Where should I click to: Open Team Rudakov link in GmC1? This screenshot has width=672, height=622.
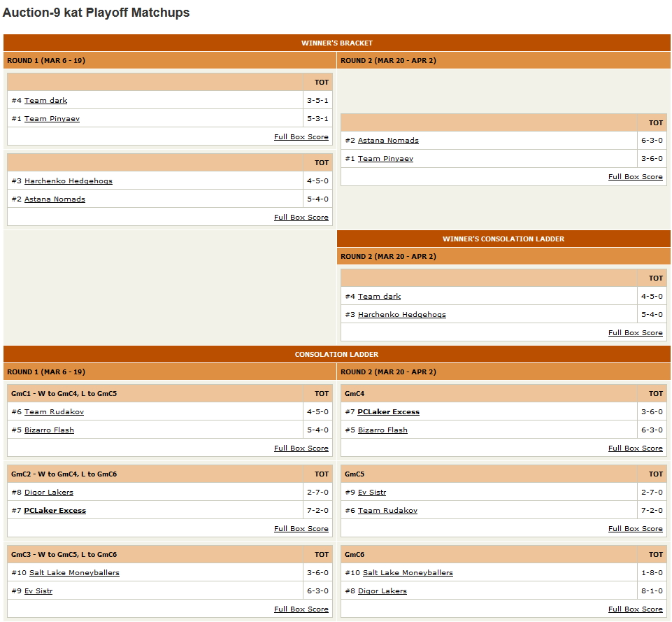54,411
